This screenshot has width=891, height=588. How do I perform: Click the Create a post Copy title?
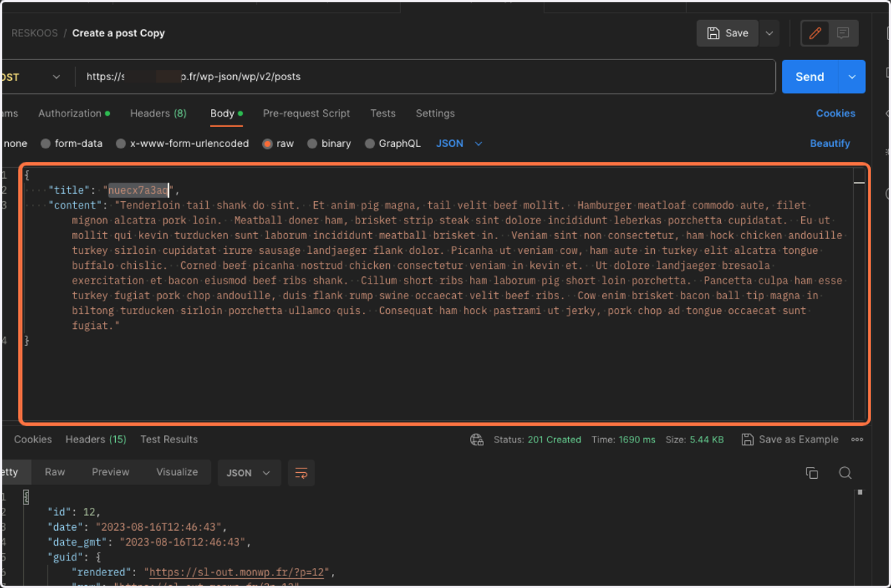tap(119, 33)
